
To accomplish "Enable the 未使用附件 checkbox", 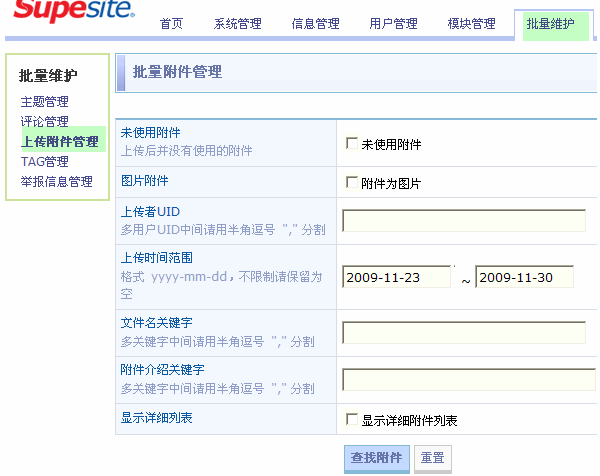I will pyautogui.click(x=351, y=144).
